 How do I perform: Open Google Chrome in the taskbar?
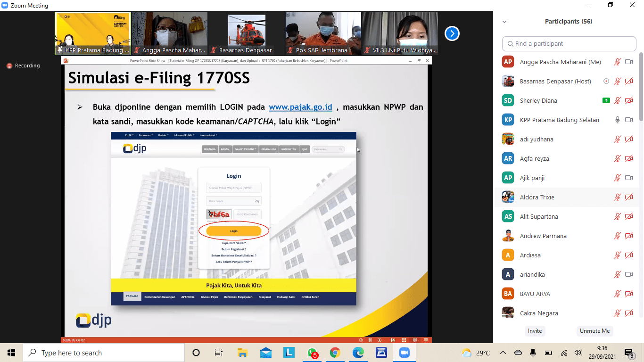335,353
